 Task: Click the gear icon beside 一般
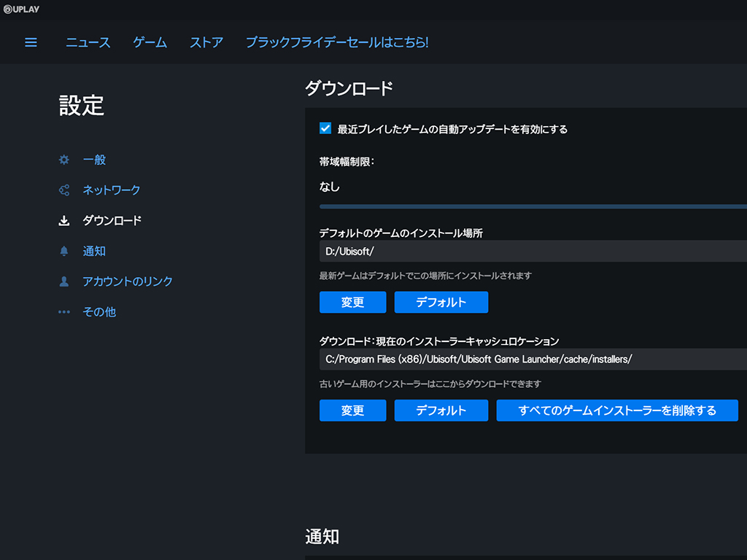pyautogui.click(x=64, y=160)
